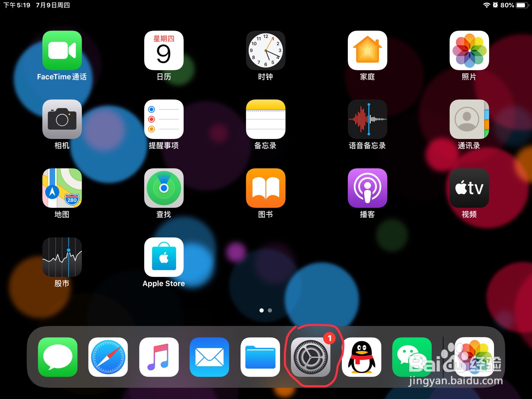
Task: Launch FaceTime 通话
Action: pyautogui.click(x=62, y=51)
